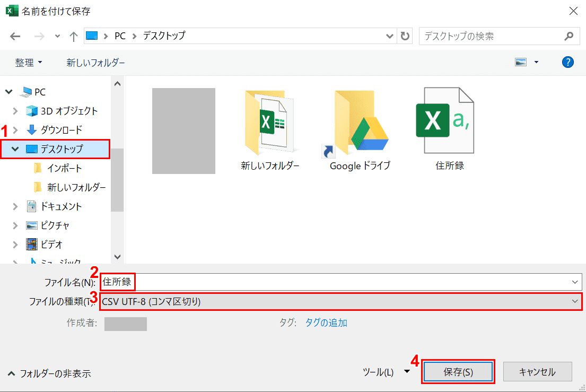
Task: Expand 3D オブジェクト node
Action: pos(15,111)
